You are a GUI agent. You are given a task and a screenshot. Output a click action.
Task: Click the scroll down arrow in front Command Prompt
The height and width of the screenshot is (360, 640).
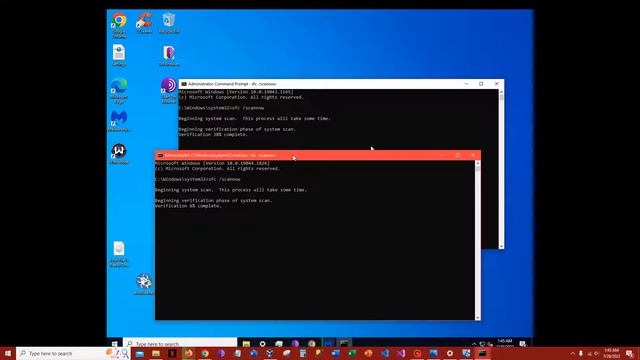[x=478, y=317]
